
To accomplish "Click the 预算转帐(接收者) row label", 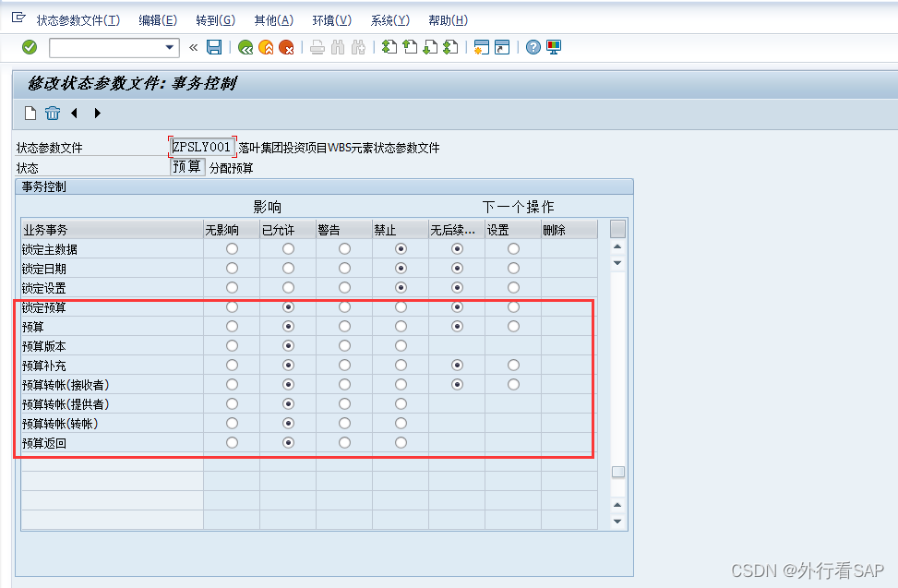I will 66,385.
